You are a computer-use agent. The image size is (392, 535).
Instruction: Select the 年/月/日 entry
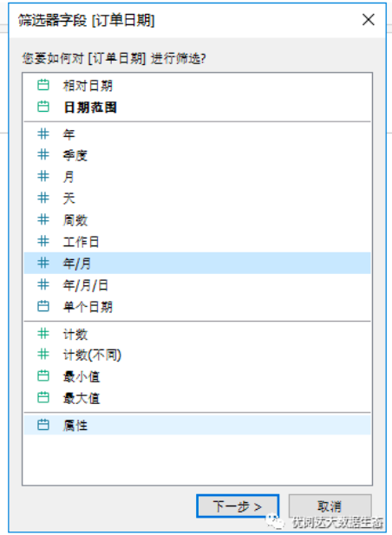197,284
